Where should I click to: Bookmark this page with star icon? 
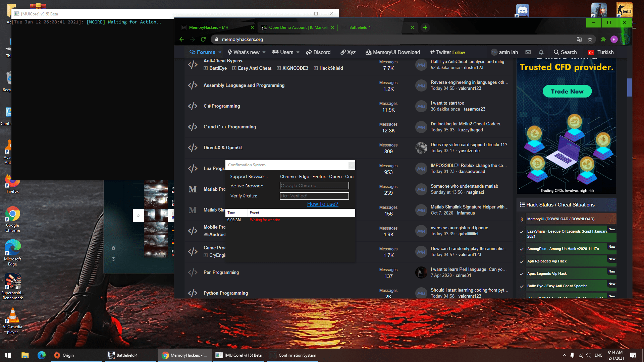pos(590,39)
